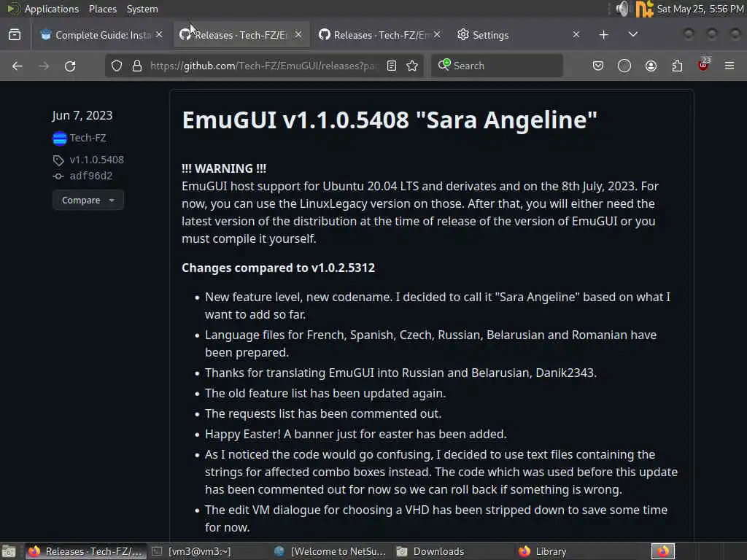747x560 pixels.
Task: Open the adf96d2 commit link
Action: coord(91,176)
